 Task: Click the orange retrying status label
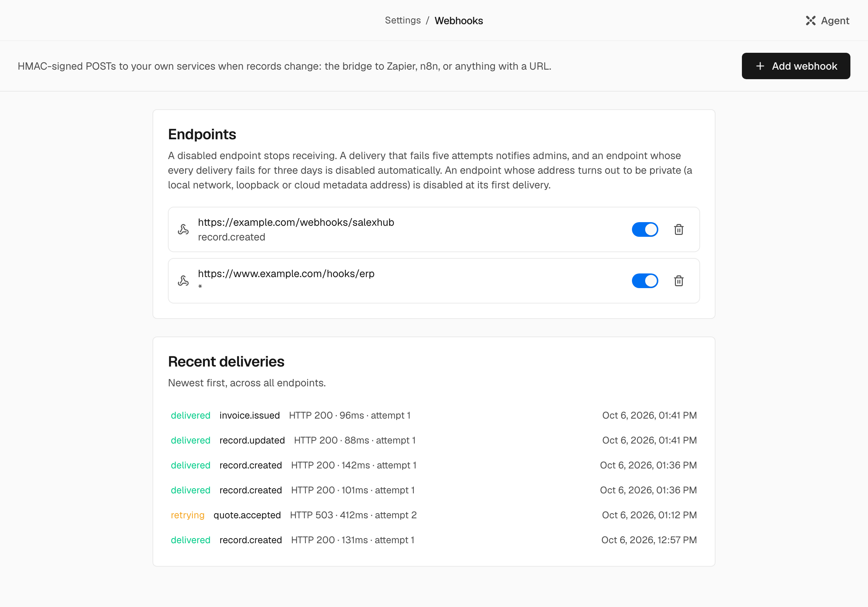pyautogui.click(x=188, y=515)
